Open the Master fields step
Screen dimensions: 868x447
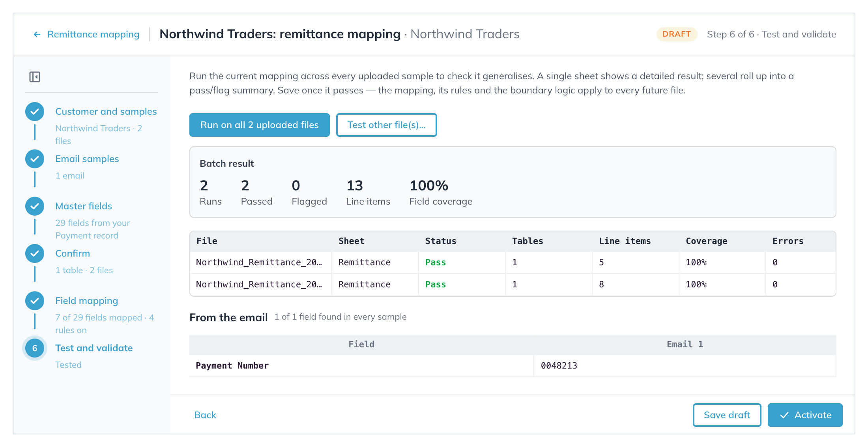tap(84, 206)
